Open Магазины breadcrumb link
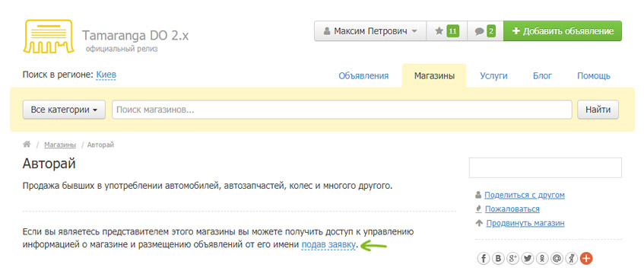 coord(60,145)
